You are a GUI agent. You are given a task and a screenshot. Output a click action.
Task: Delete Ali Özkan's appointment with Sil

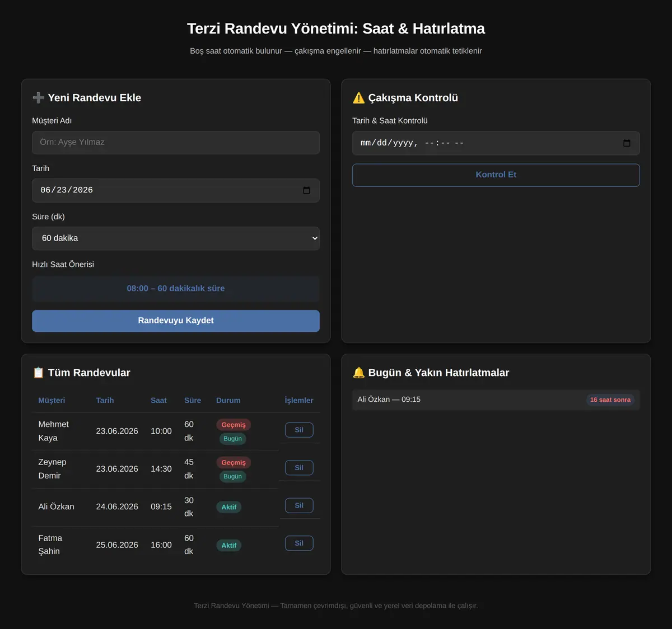click(x=299, y=505)
